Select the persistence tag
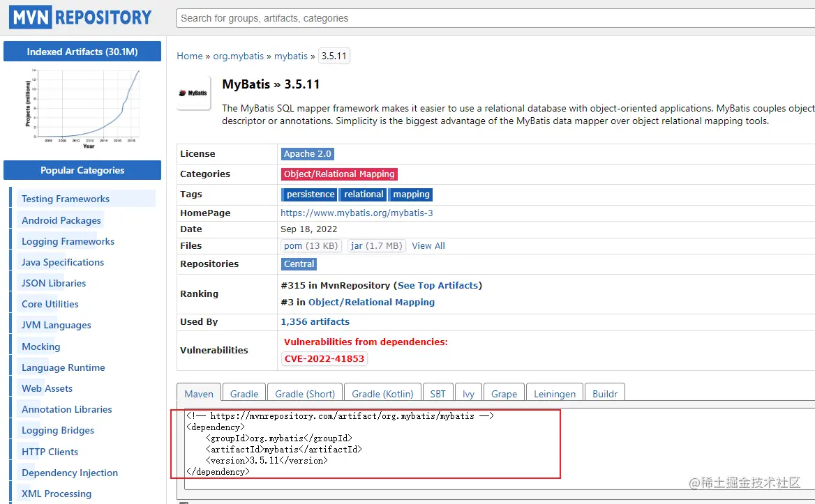The height and width of the screenshot is (504, 815). [x=309, y=194]
